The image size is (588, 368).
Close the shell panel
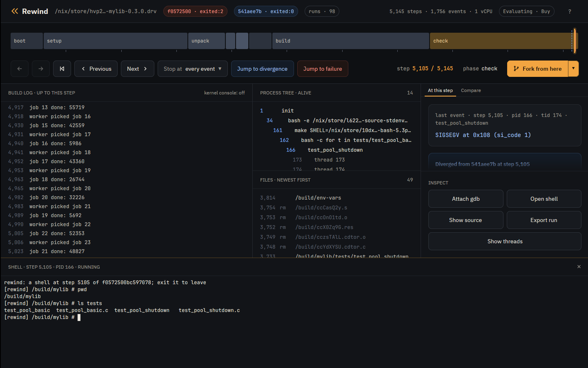pyautogui.click(x=579, y=267)
